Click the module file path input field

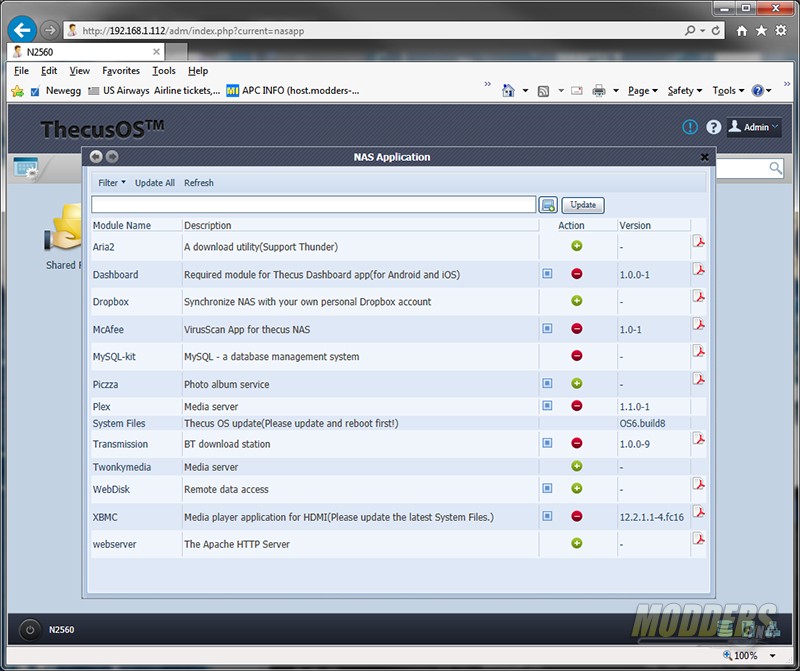click(x=314, y=205)
